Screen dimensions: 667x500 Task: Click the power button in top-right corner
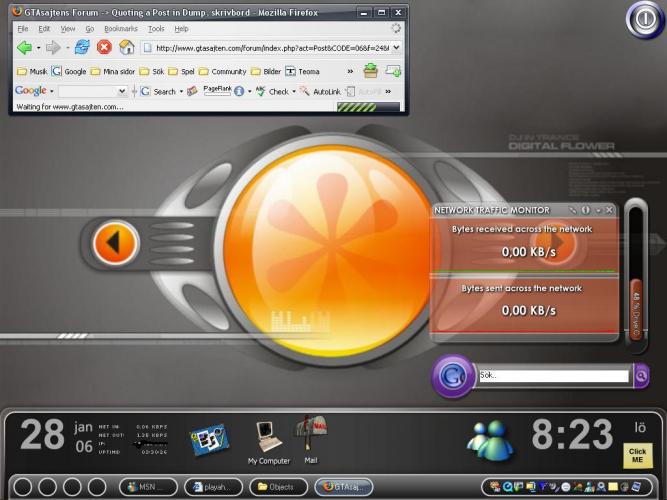pos(645,20)
